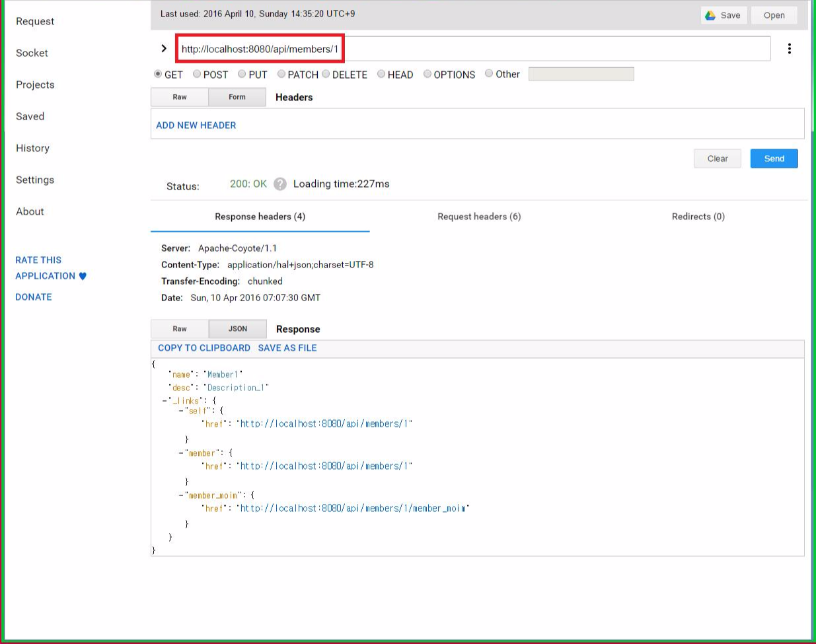
Task: Switch headers editor to Form view
Action: tap(237, 97)
